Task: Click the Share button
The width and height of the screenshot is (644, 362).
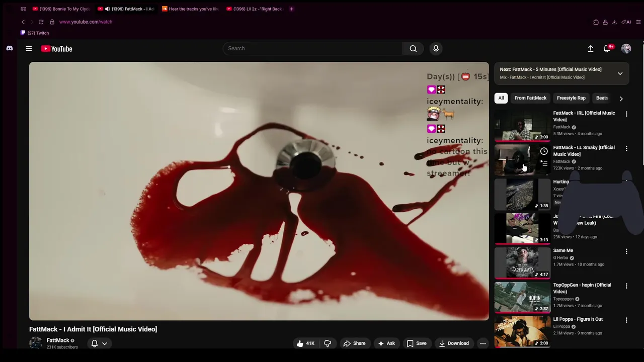Action: (x=354, y=343)
